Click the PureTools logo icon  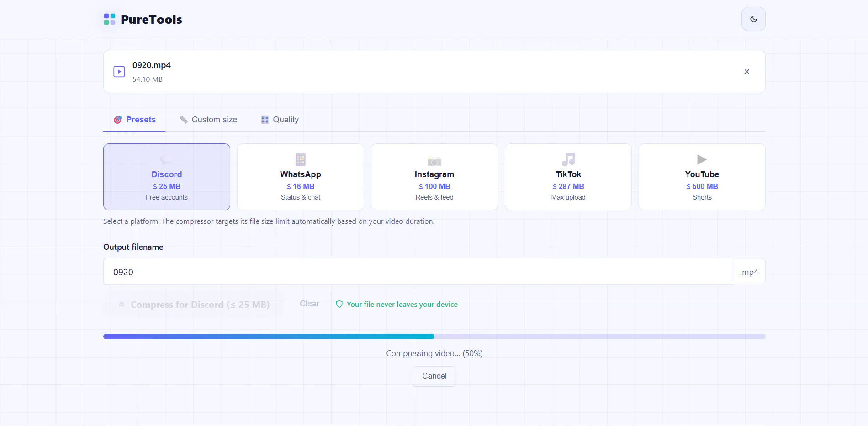[110, 19]
